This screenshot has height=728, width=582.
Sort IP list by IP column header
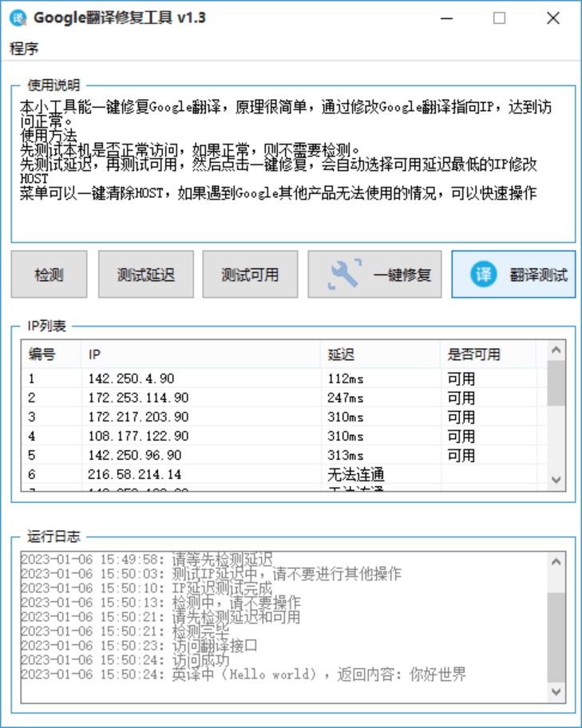pyautogui.click(x=200, y=354)
